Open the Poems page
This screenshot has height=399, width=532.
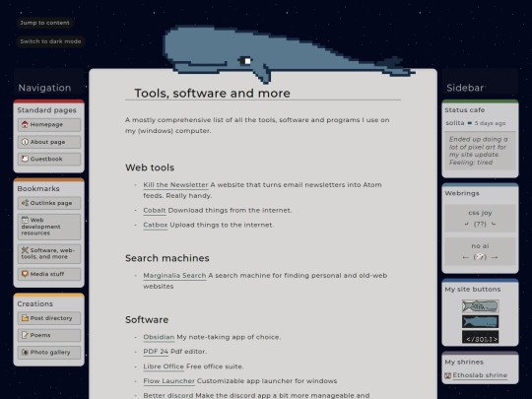point(49,335)
